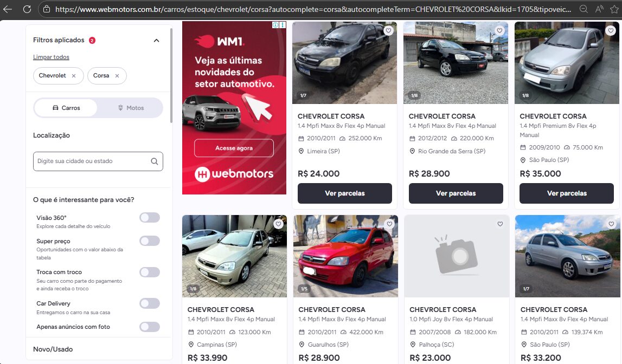Screen dimensions: 622x364
Task: Enable the Visão 360° toggle
Action: [150, 218]
